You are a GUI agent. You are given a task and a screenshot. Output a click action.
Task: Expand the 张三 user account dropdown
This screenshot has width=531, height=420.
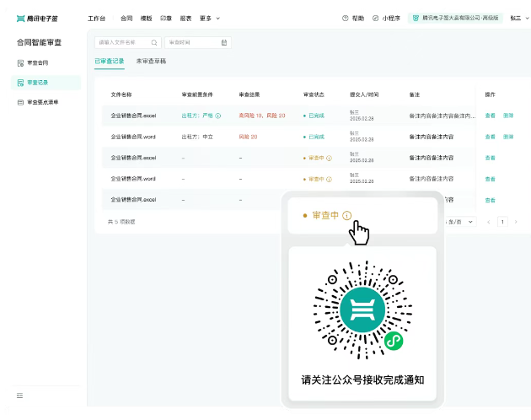pyautogui.click(x=519, y=19)
